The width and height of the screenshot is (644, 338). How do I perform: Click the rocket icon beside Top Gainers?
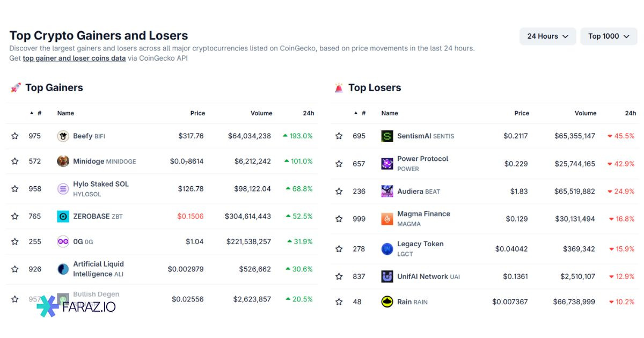pyautogui.click(x=16, y=87)
